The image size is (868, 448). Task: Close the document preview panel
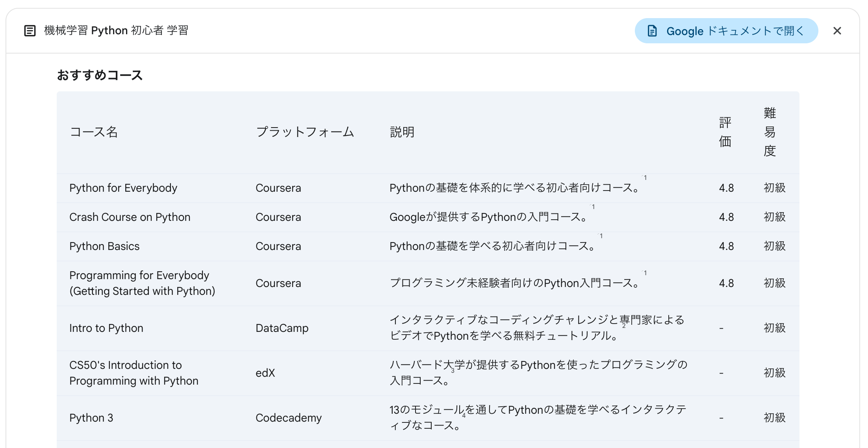tap(837, 31)
